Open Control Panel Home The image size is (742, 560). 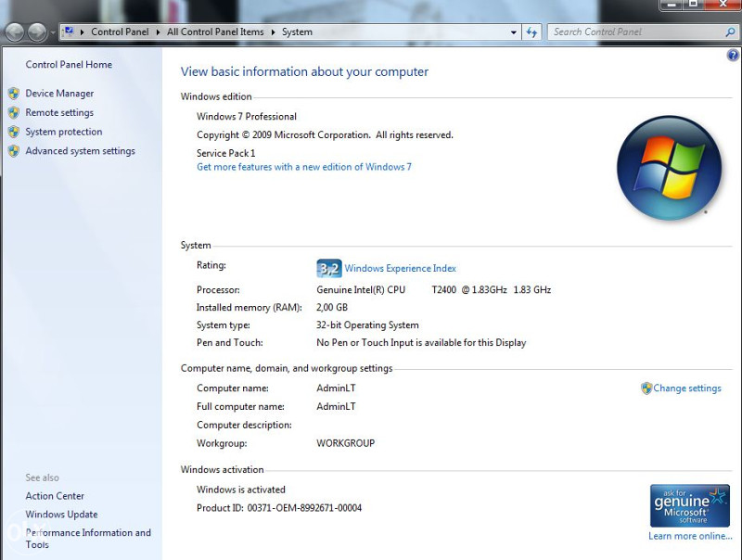[x=69, y=64]
